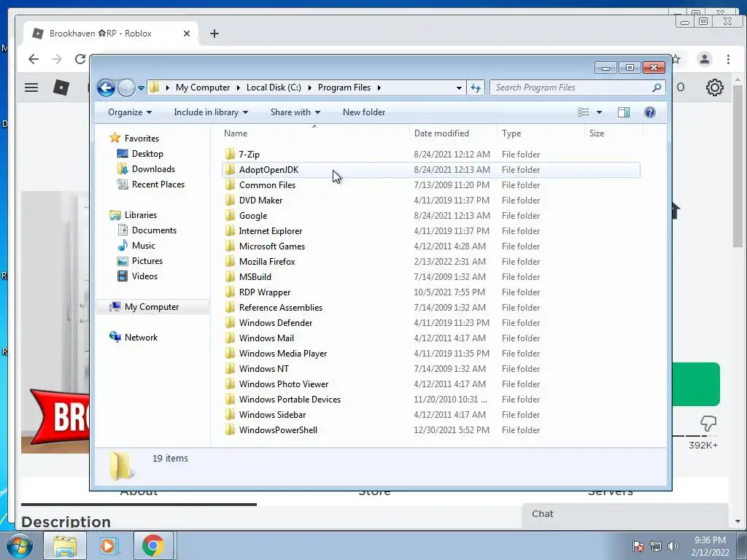
Task: Select the AdoptOpenJDK folder
Action: [x=430, y=169]
